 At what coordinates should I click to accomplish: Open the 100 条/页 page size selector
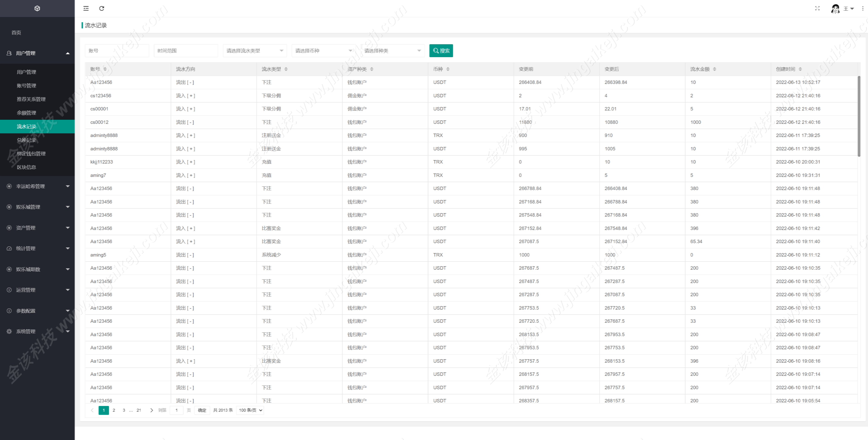250,410
